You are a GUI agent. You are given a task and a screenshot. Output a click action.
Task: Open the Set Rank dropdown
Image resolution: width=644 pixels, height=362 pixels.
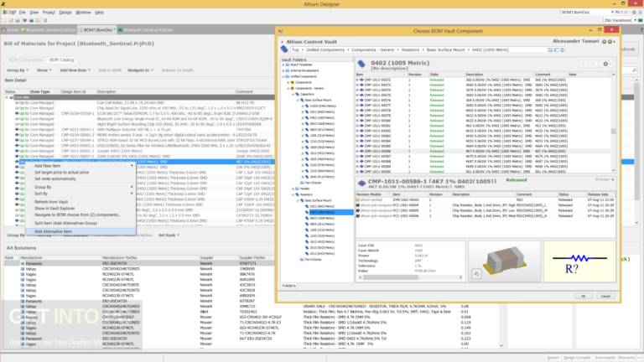[x=169, y=235]
